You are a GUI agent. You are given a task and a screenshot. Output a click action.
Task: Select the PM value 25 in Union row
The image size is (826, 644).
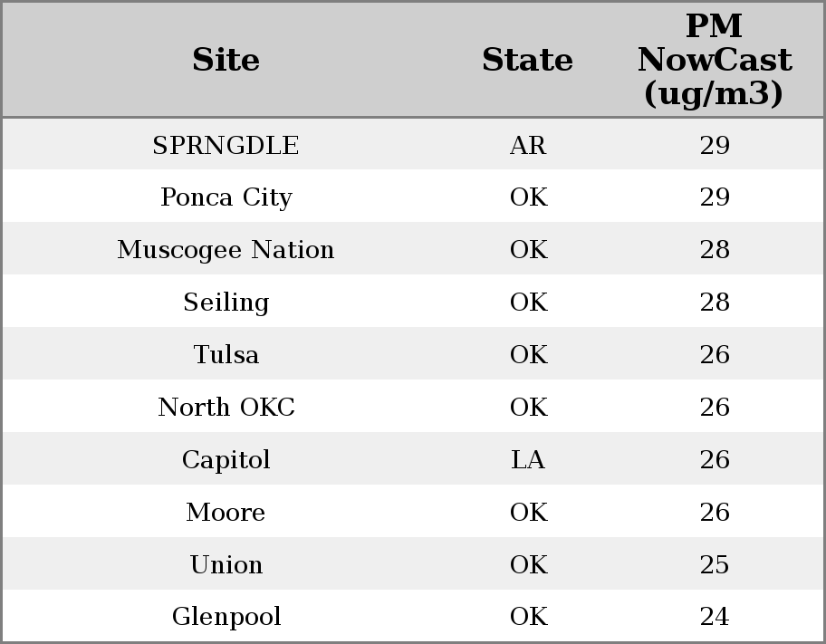coord(715,565)
